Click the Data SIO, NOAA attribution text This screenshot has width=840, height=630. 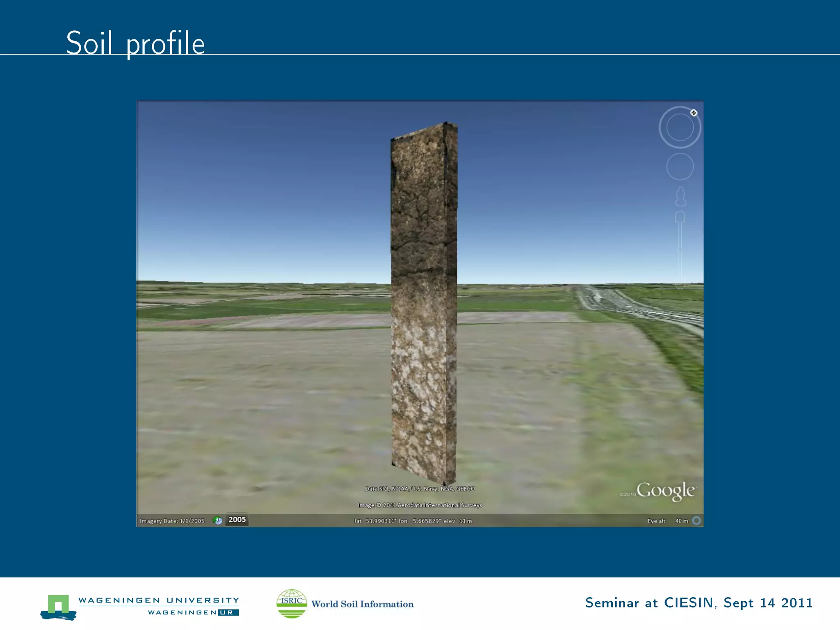pos(420,489)
